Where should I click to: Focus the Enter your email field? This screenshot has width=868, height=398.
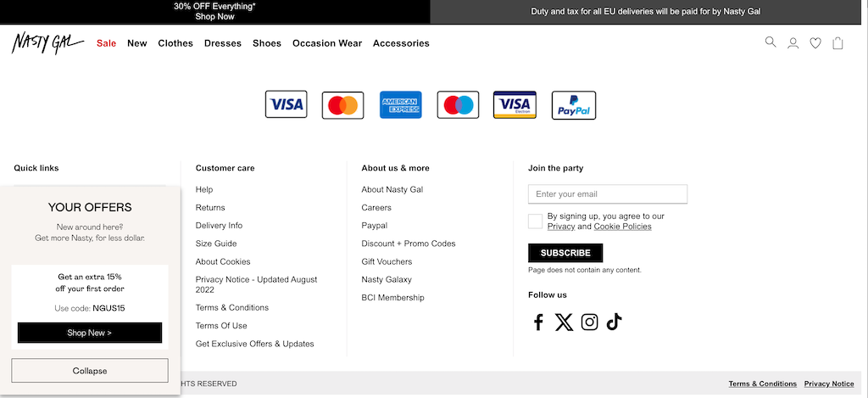pos(608,194)
